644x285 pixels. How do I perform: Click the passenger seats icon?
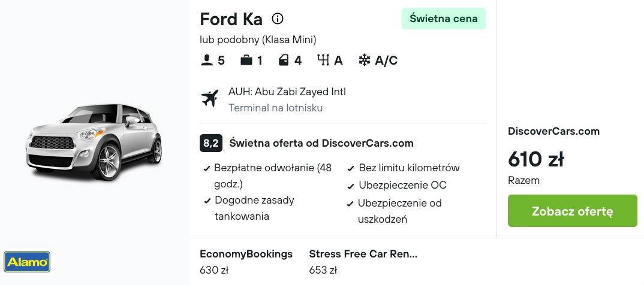pyautogui.click(x=206, y=60)
